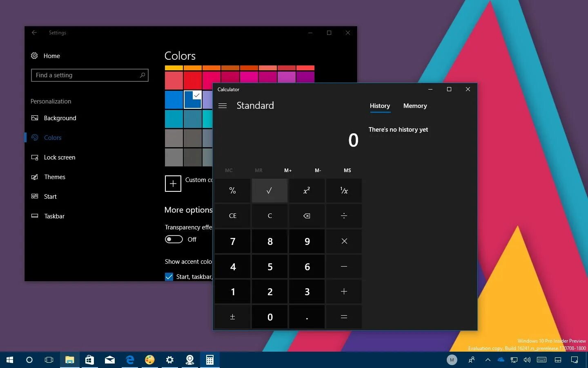Launch Microsoft Edge from the taskbar
The image size is (588, 368).
[130, 360]
